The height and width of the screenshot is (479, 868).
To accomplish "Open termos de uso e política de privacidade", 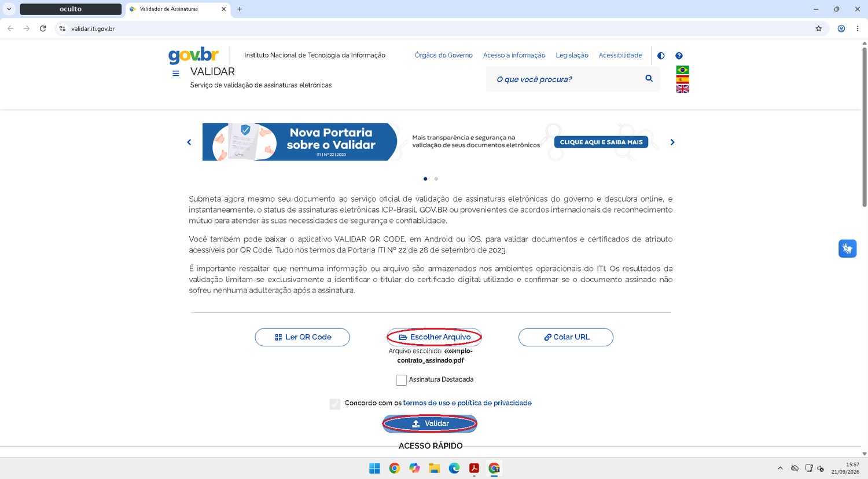I will [468, 403].
